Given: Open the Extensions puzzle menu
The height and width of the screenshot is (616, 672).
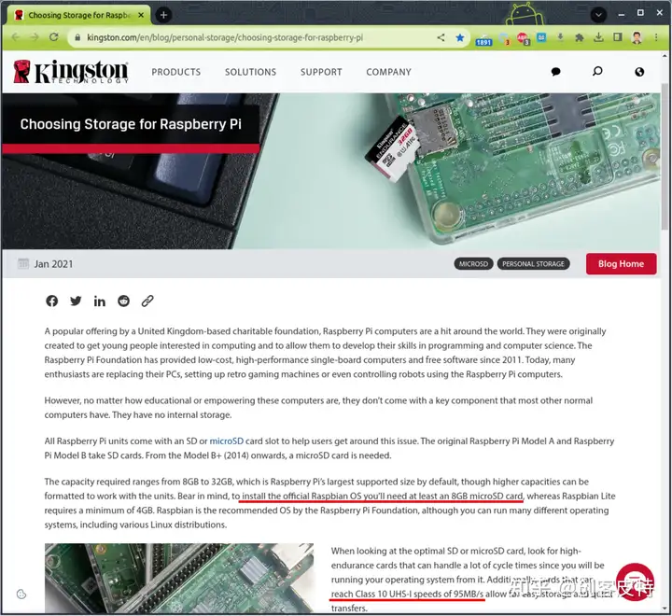Looking at the screenshot, I should 580,37.
